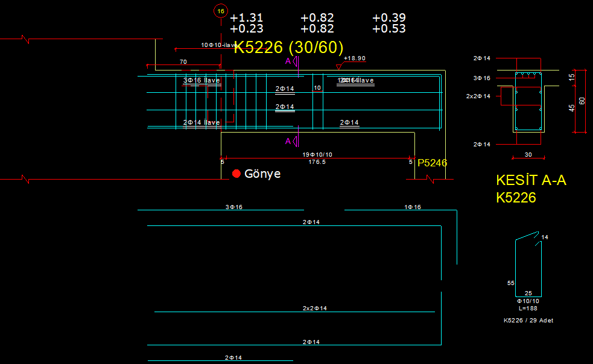The image size is (593, 364).
Task: Click the break-line symbol beside P5246
Action: [431, 180]
